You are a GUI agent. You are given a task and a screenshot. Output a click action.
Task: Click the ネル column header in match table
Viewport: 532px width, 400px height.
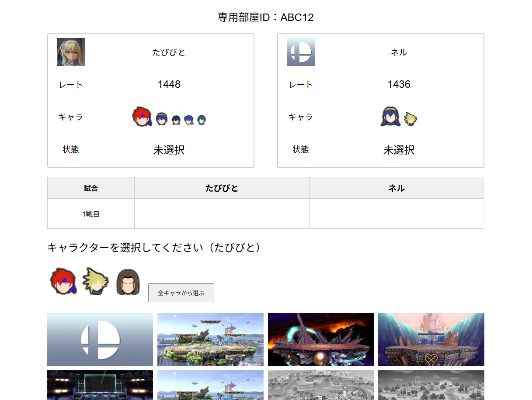point(396,188)
